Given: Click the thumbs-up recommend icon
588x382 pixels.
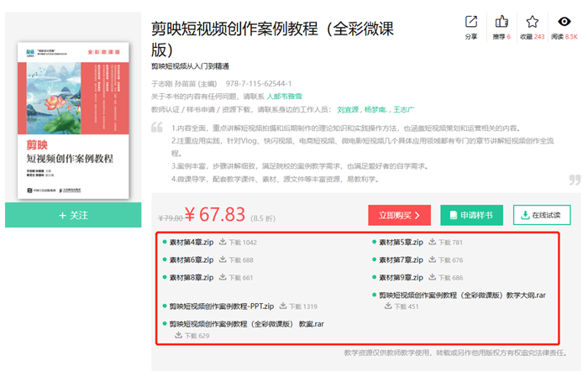Looking at the screenshot, I should coord(501,22).
